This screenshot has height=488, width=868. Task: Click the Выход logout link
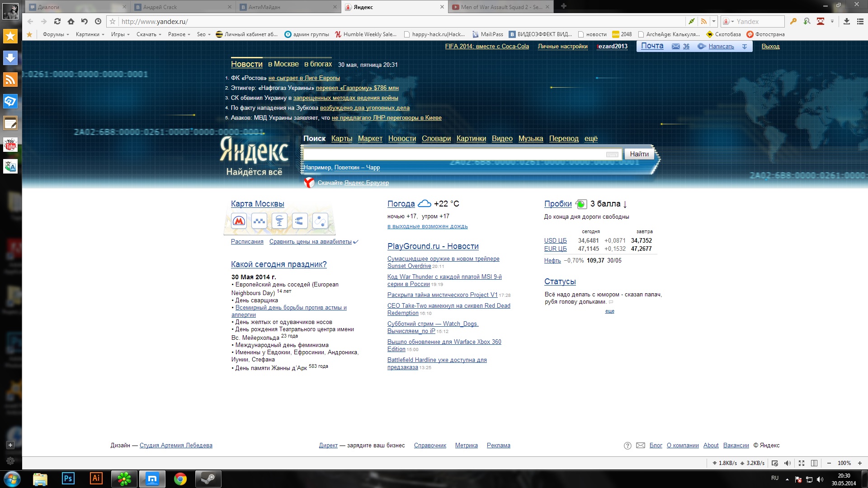point(770,47)
